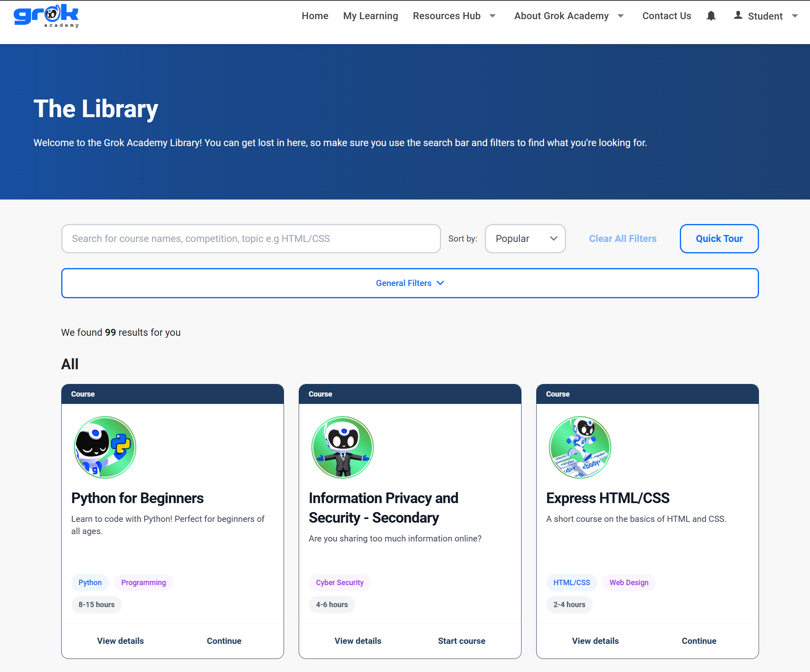810x672 pixels.
Task: Click the Grok Academy logo
Action: point(46,16)
